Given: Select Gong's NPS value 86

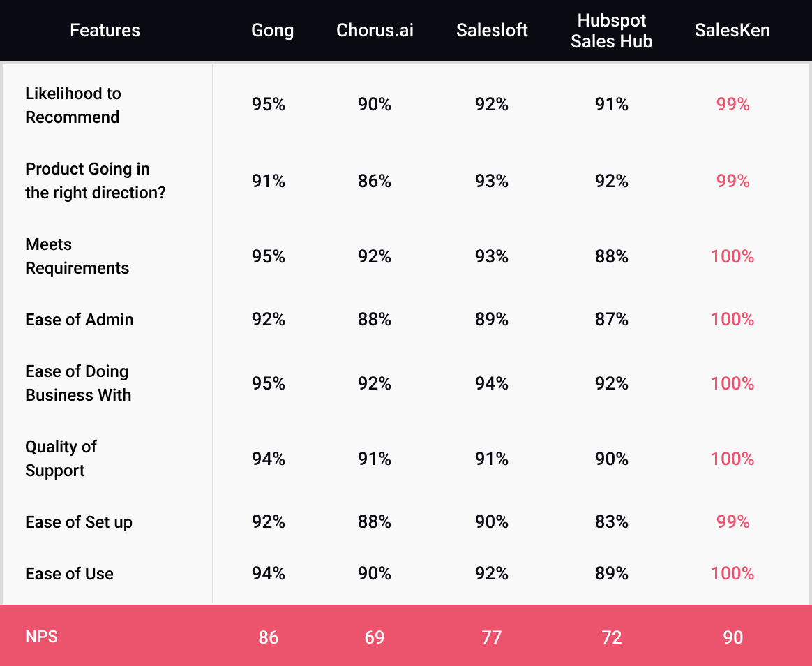Looking at the screenshot, I should [269, 637].
